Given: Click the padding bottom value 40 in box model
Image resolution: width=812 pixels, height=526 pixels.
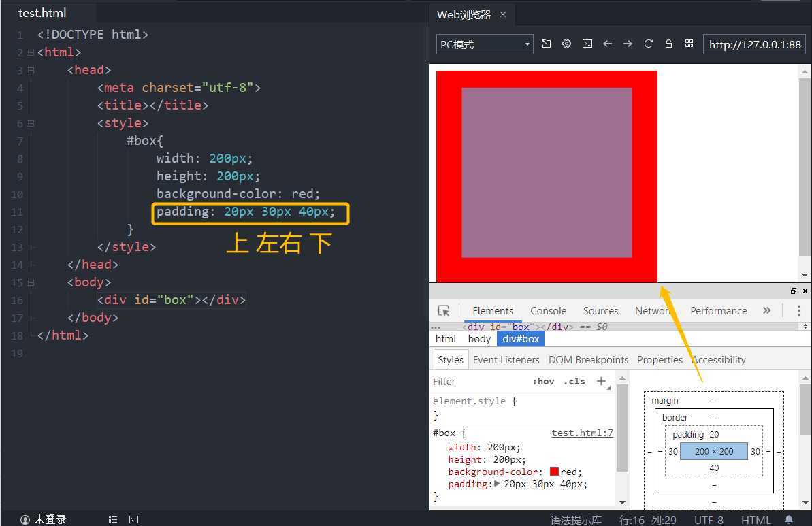Looking at the screenshot, I should pyautogui.click(x=714, y=468).
